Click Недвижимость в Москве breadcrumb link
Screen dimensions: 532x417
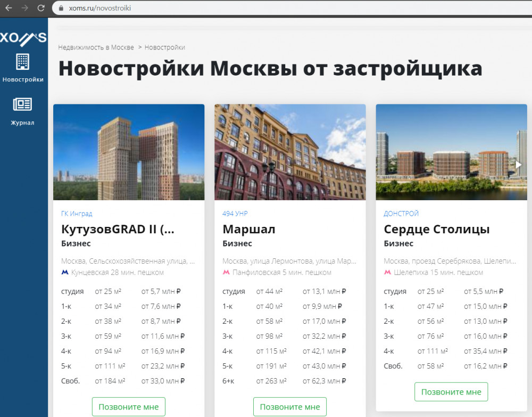point(96,47)
